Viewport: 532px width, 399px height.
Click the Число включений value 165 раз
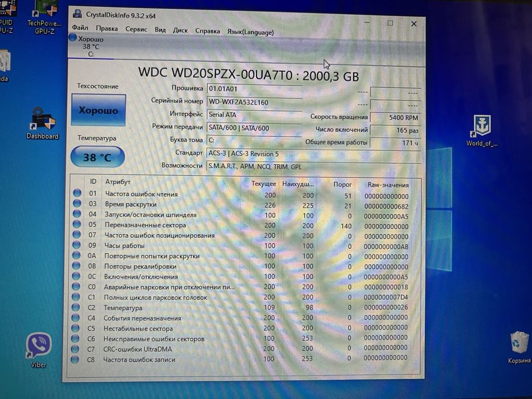pyautogui.click(x=395, y=130)
